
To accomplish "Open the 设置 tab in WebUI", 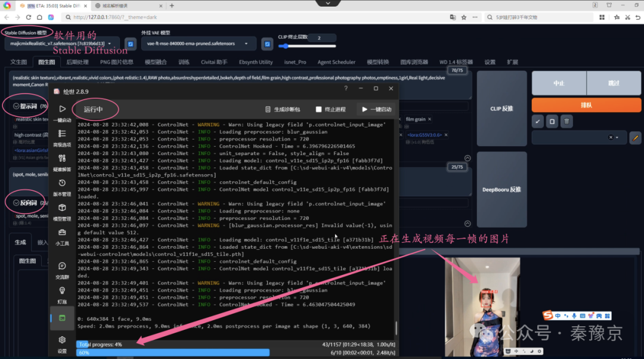I will pos(490,62).
